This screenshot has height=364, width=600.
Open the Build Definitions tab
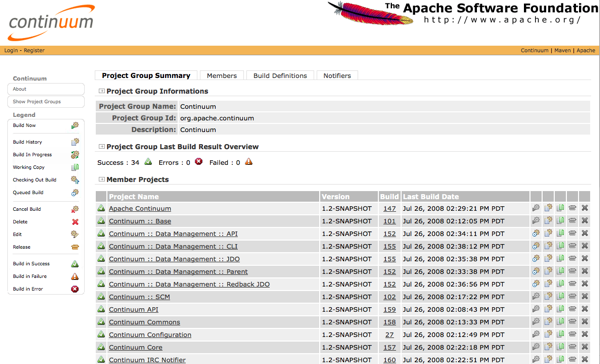(280, 75)
